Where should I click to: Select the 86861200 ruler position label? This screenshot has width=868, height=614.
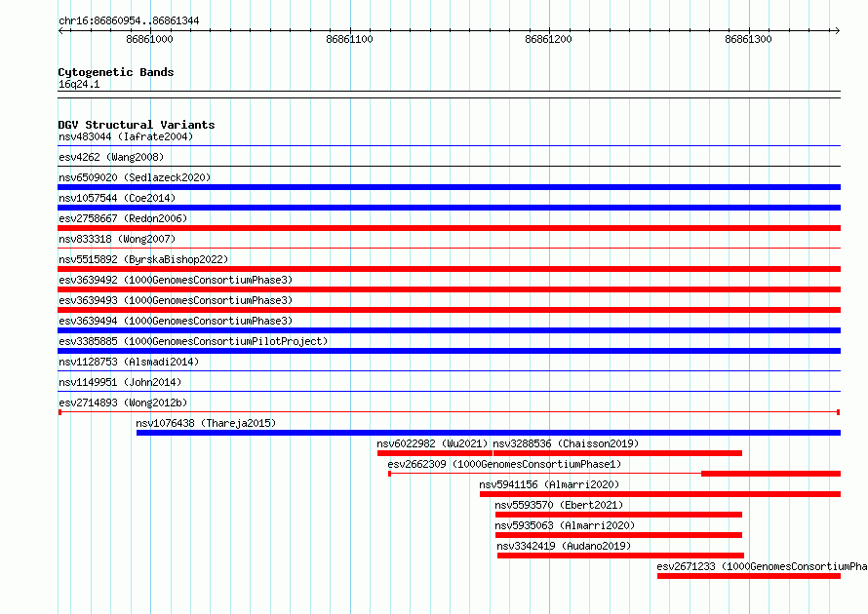coord(548,39)
